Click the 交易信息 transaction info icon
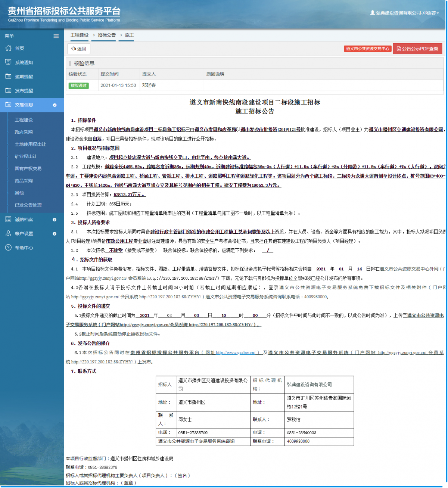Image resolution: width=448 pixels, height=488 pixels. pyautogui.click(x=7, y=105)
